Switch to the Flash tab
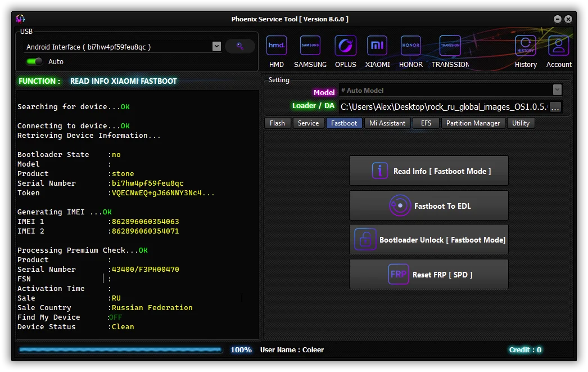This screenshot has width=588, height=372. pyautogui.click(x=277, y=123)
